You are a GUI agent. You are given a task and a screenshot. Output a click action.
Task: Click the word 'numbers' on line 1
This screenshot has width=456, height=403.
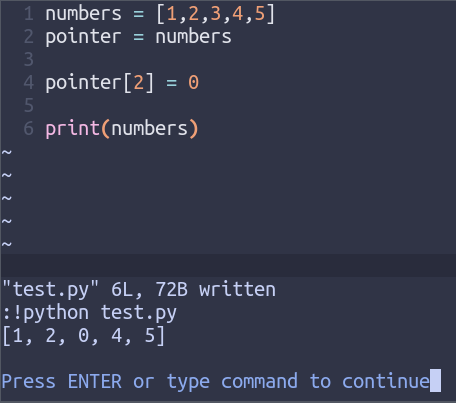pos(83,14)
